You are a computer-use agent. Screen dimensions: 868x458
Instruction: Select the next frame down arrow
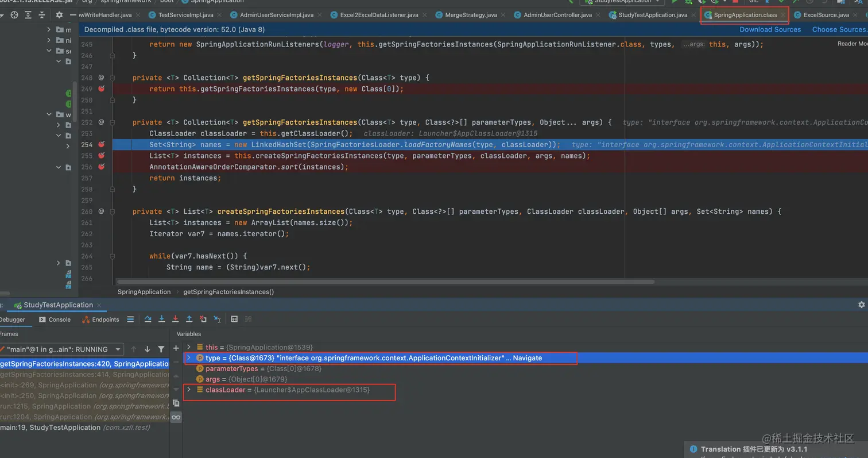[x=148, y=349]
